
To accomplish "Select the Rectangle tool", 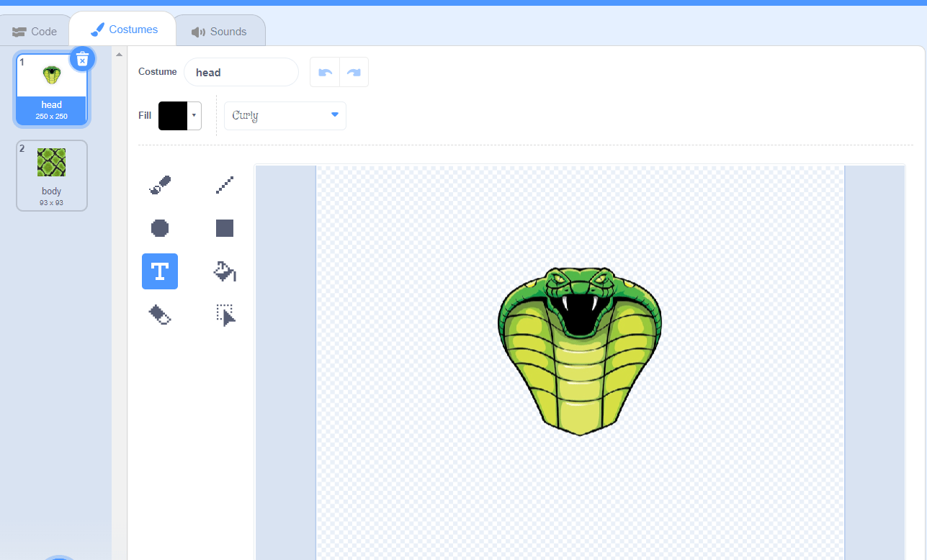I will point(225,228).
